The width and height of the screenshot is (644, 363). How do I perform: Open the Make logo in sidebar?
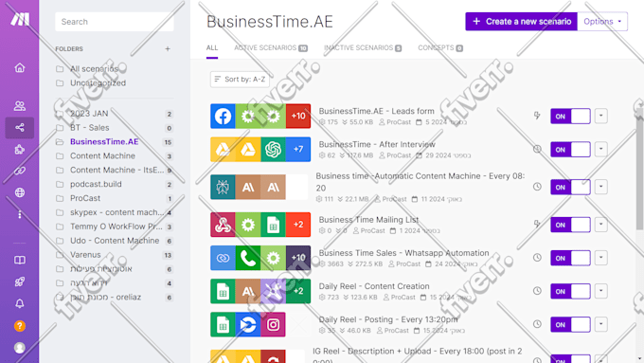point(20,19)
